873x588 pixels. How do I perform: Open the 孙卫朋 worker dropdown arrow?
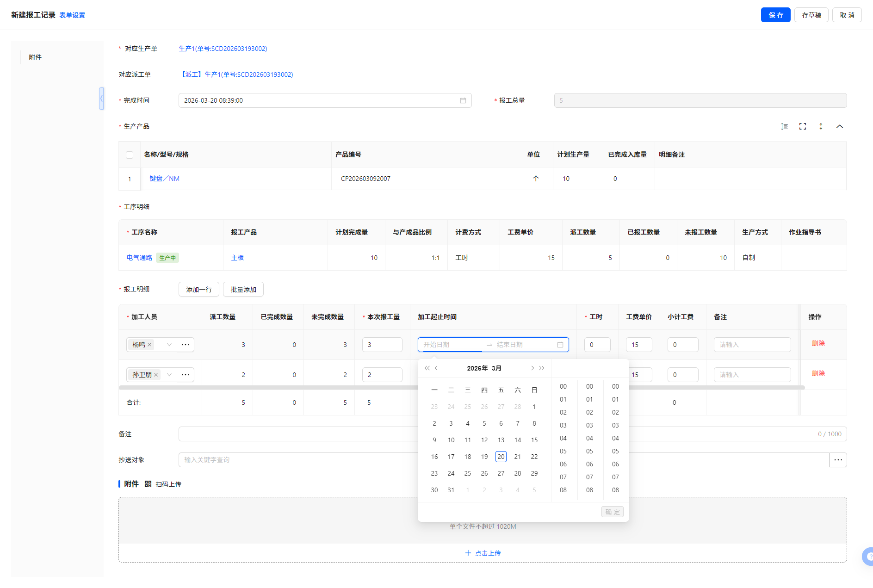169,375
